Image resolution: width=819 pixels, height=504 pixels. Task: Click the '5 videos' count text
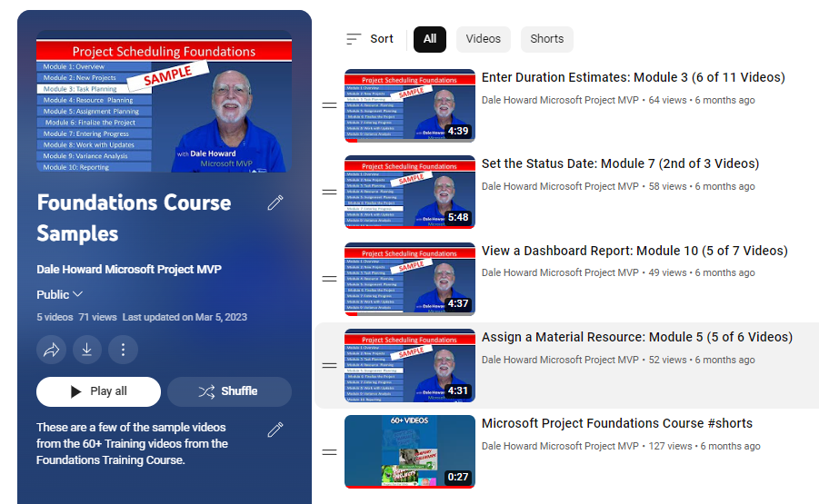55,317
